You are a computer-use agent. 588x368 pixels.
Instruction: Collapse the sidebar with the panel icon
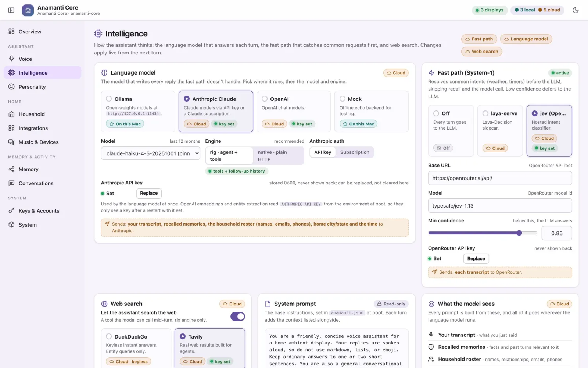(11, 10)
